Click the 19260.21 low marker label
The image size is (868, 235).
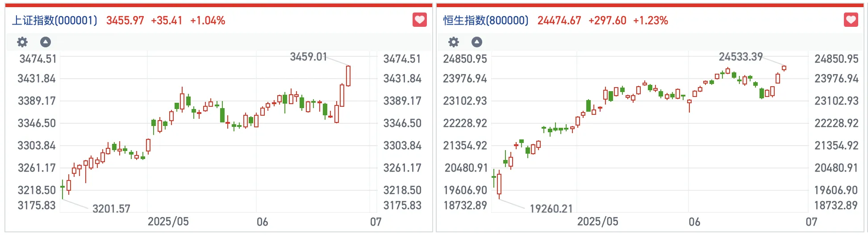click(551, 209)
